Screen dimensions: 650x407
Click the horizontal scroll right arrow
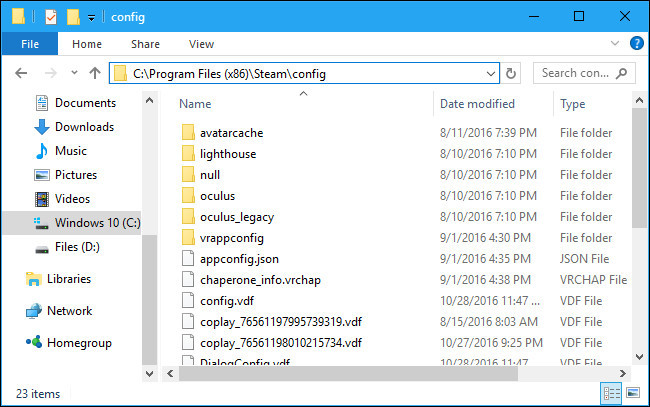tap(623, 373)
